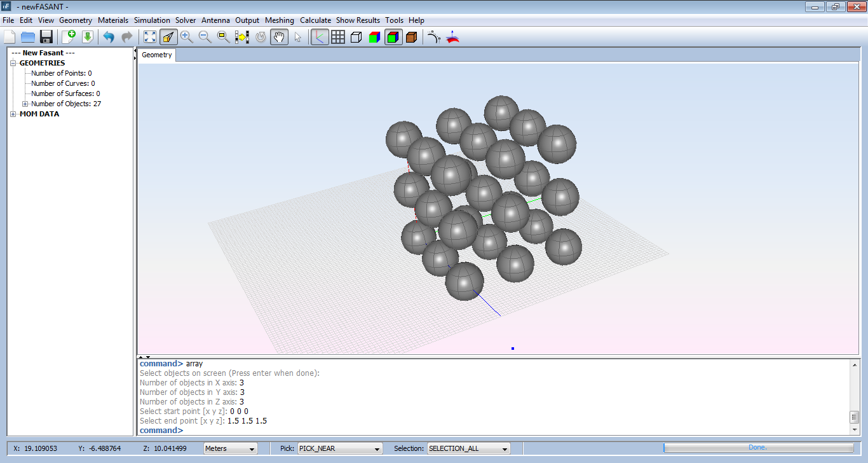This screenshot has height=463, width=868.
Task: Open the Meters units dropdown
Action: coord(230,448)
